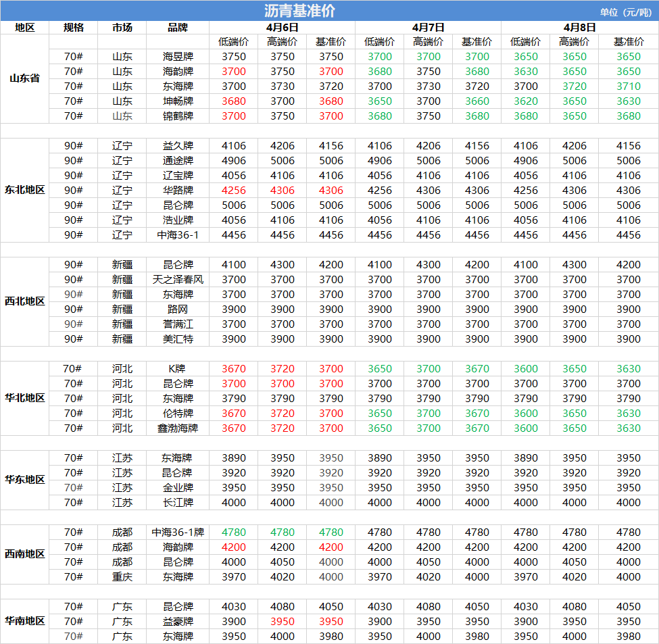Click the 海昱牌 brand cell

pyautogui.click(x=178, y=57)
